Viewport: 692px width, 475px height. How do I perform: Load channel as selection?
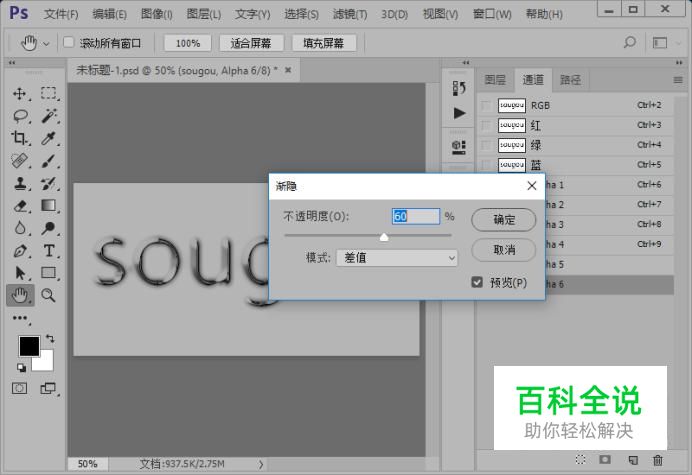click(x=581, y=460)
